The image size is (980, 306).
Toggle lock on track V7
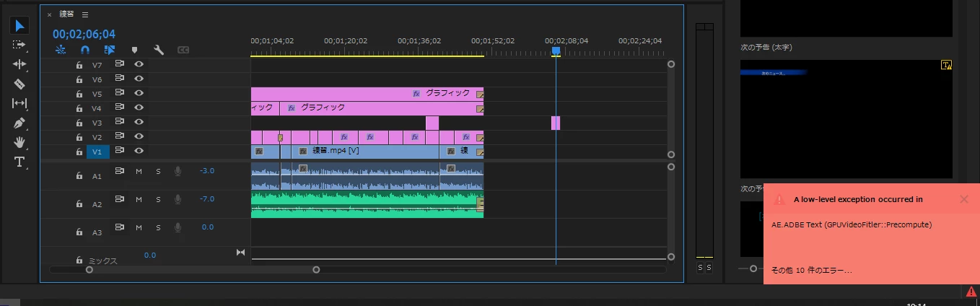(79, 65)
